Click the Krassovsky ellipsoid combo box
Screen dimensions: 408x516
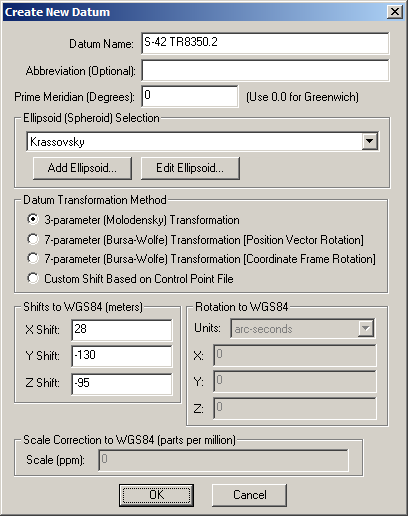click(x=202, y=142)
